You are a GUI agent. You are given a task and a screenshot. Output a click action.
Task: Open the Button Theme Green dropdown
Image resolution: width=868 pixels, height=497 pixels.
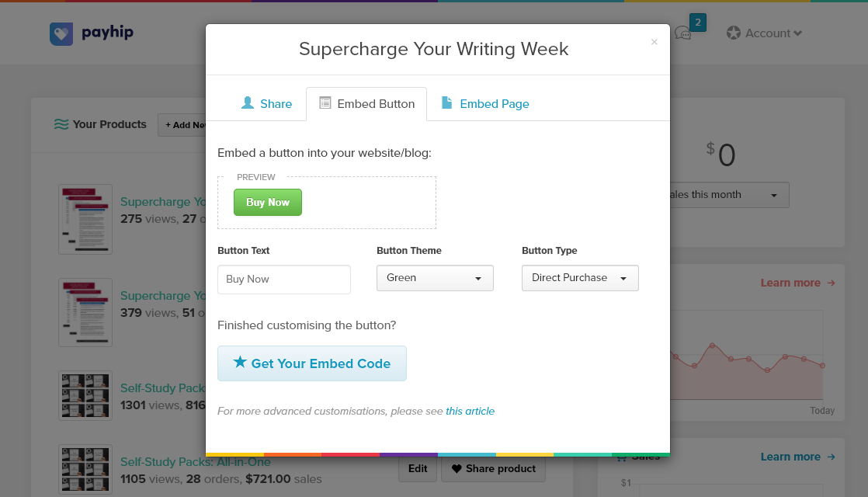435,278
